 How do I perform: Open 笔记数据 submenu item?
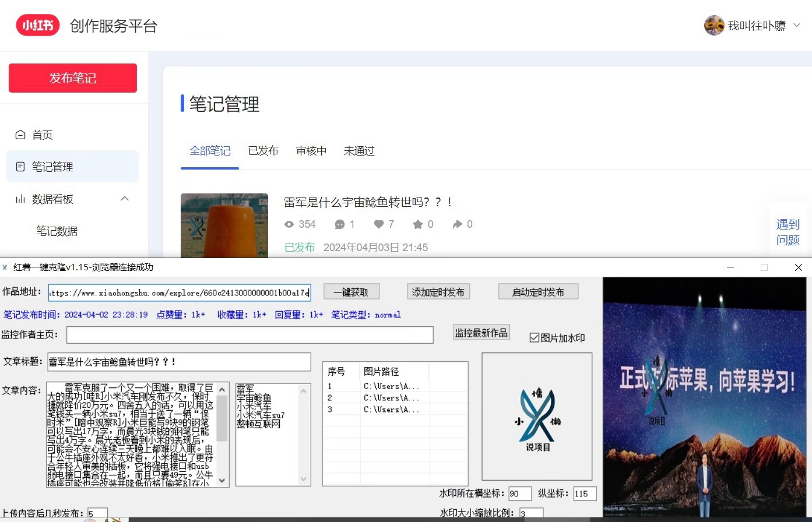click(57, 231)
